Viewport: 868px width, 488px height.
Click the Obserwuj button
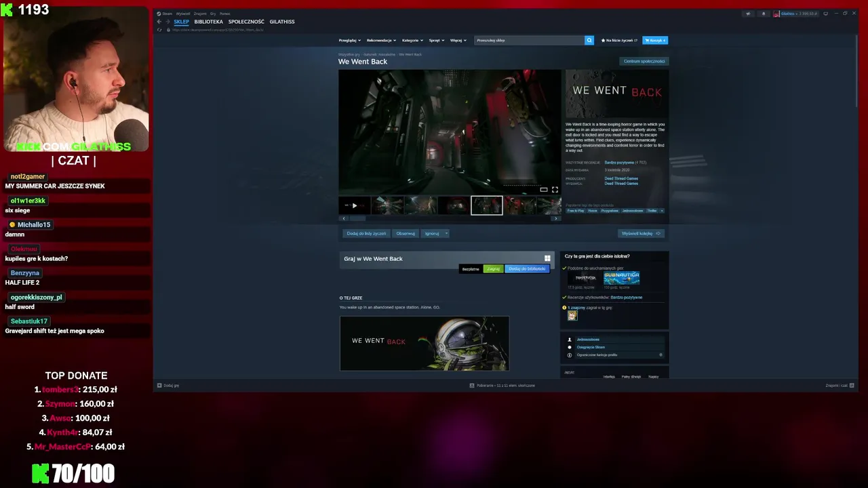[406, 233]
